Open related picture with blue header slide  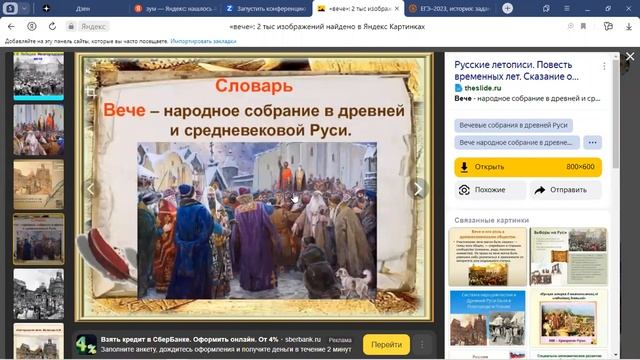coord(487,318)
